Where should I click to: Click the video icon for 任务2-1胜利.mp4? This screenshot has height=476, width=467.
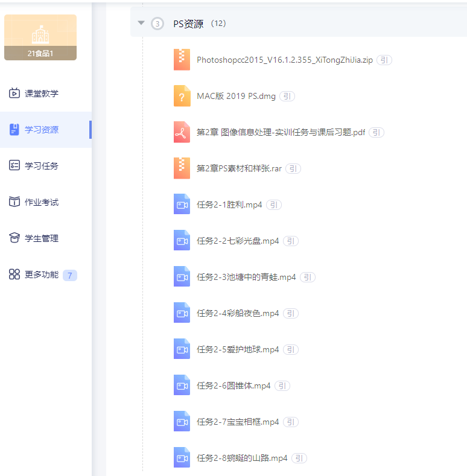coord(182,205)
